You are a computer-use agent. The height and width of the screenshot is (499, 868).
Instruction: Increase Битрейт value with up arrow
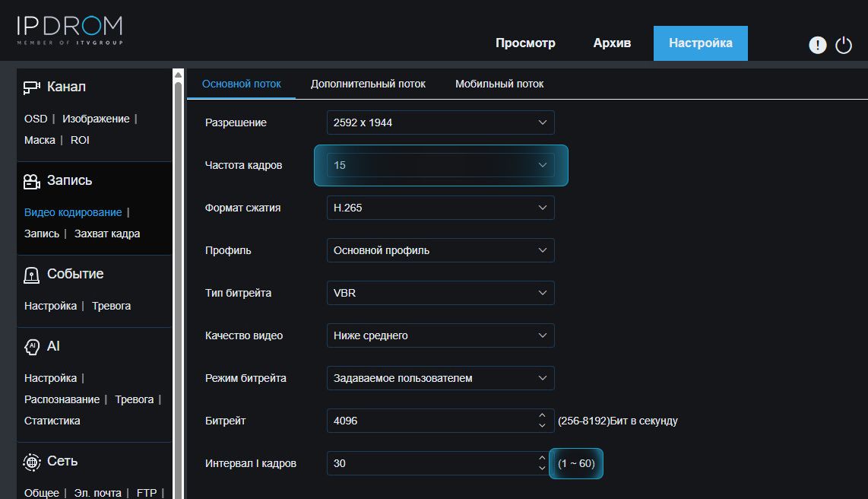pyautogui.click(x=542, y=415)
